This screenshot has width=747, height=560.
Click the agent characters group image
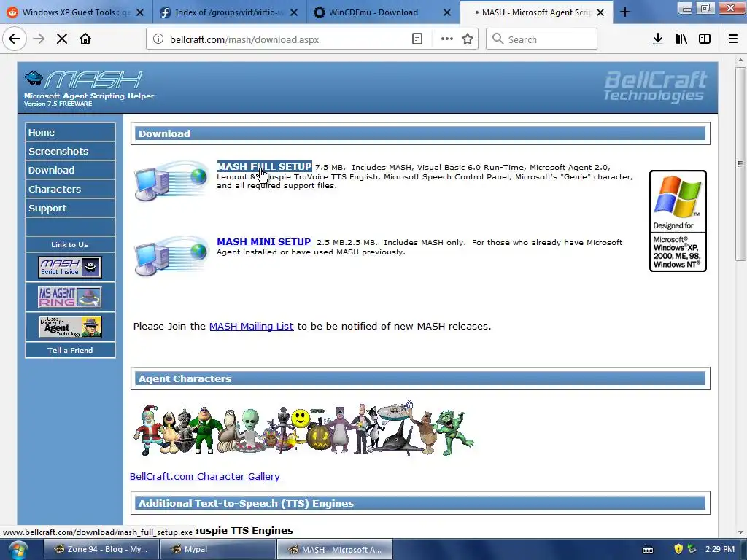tap(303, 429)
